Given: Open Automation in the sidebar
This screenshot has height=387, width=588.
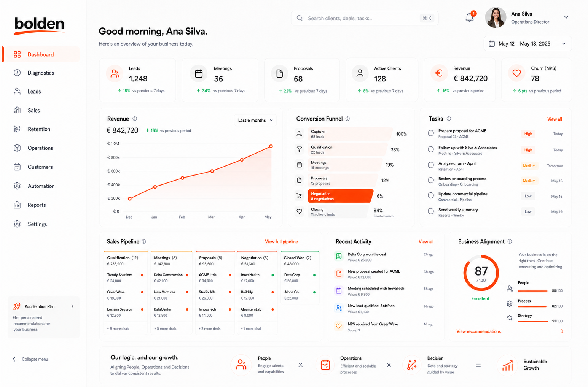Looking at the screenshot, I should click(x=41, y=186).
